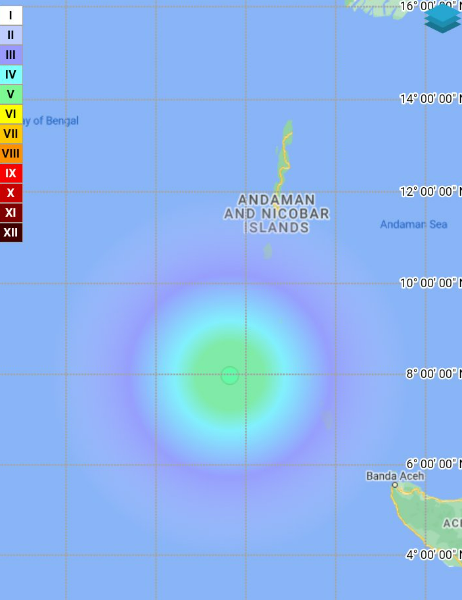The image size is (462, 600).
Task: Select intensity VI legend swatch
Action: pyautogui.click(x=11, y=114)
